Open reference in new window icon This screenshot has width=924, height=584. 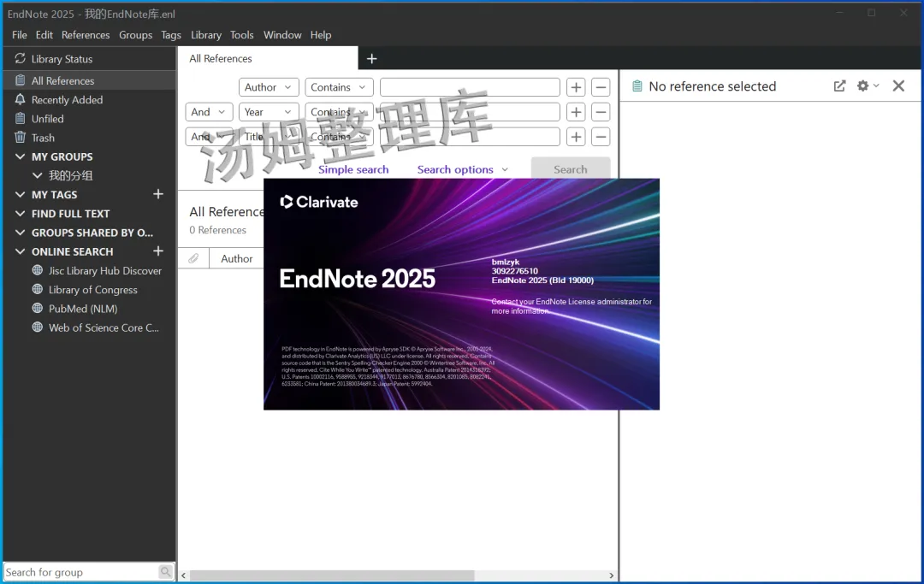click(840, 86)
